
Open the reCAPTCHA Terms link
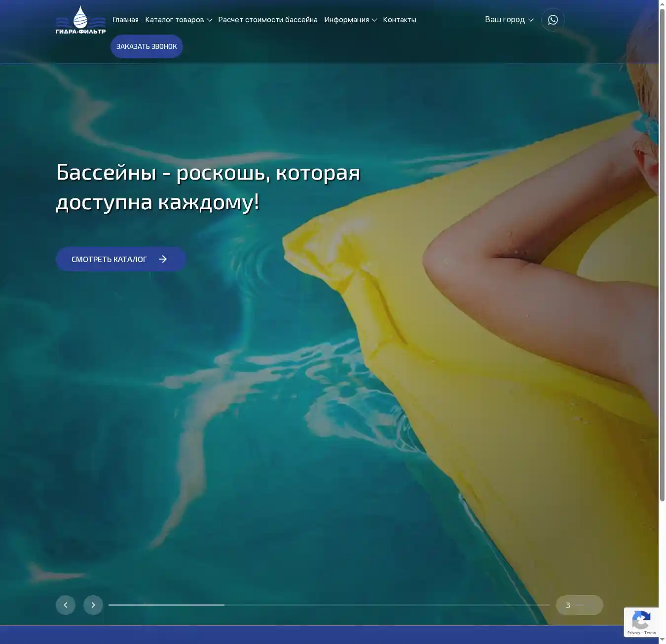tap(650, 633)
